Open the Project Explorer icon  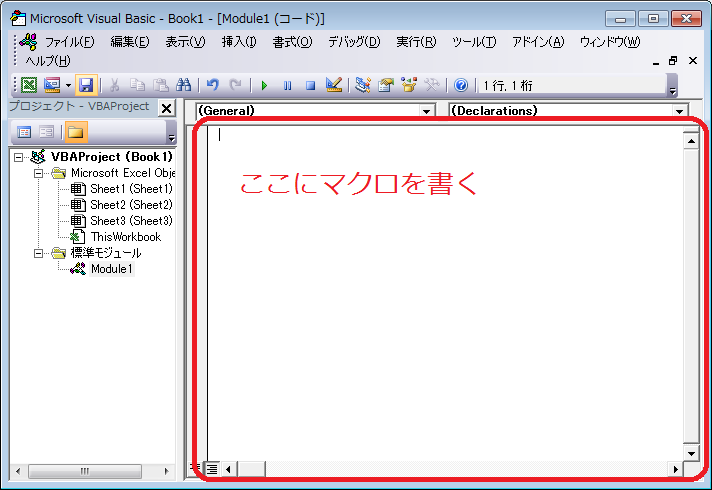[362, 85]
